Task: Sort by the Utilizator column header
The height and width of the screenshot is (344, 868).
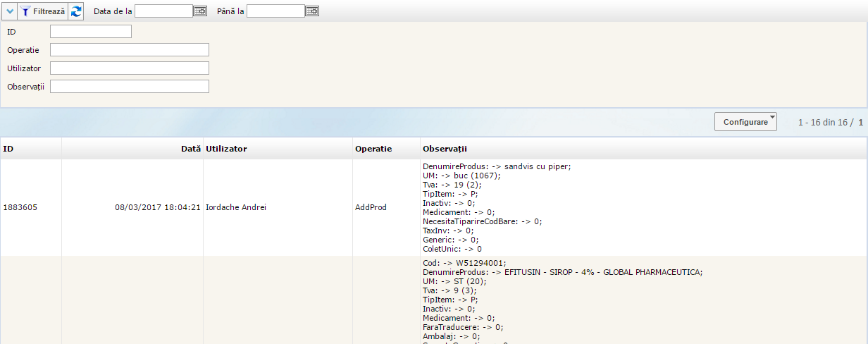Action: [226, 149]
